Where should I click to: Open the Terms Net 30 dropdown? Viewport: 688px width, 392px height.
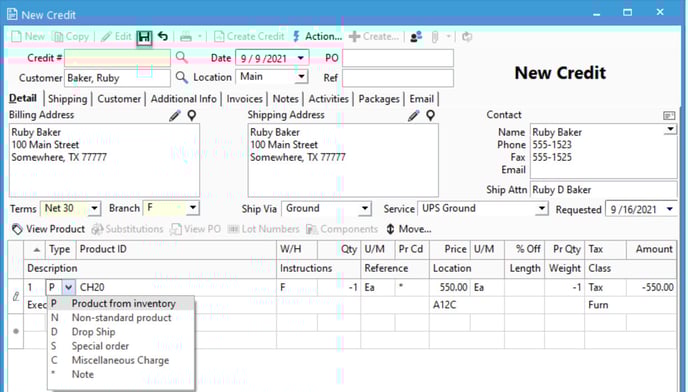(94, 208)
